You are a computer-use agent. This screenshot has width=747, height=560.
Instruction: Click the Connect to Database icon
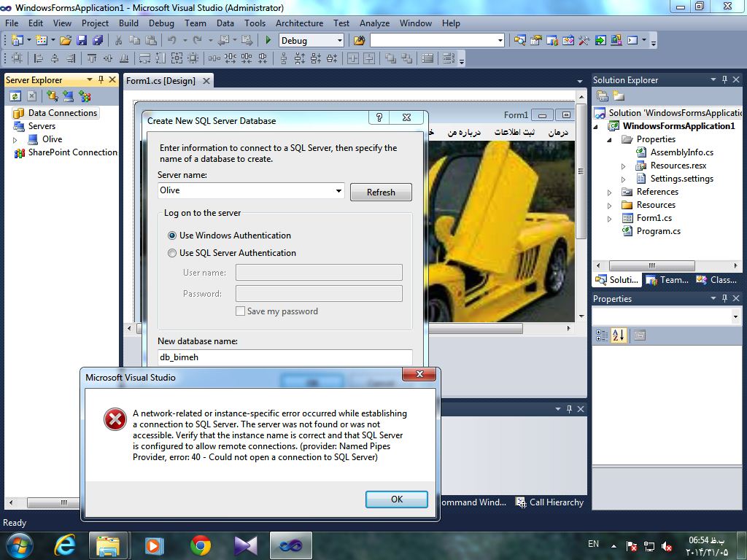52,96
